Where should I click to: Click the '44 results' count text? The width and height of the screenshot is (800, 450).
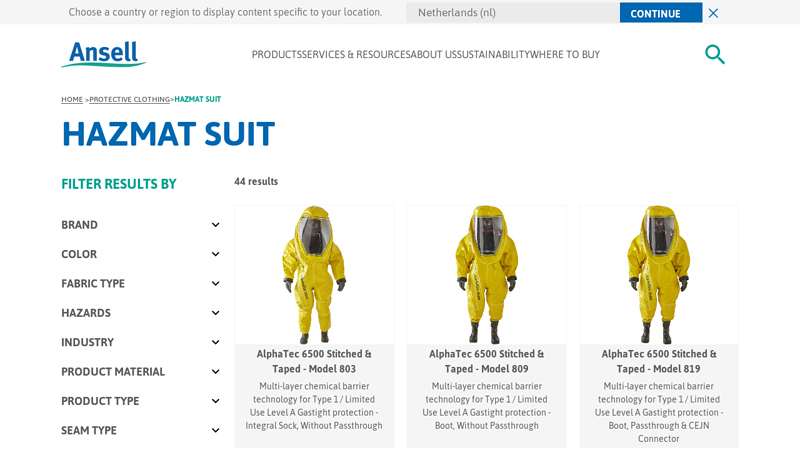tap(256, 182)
